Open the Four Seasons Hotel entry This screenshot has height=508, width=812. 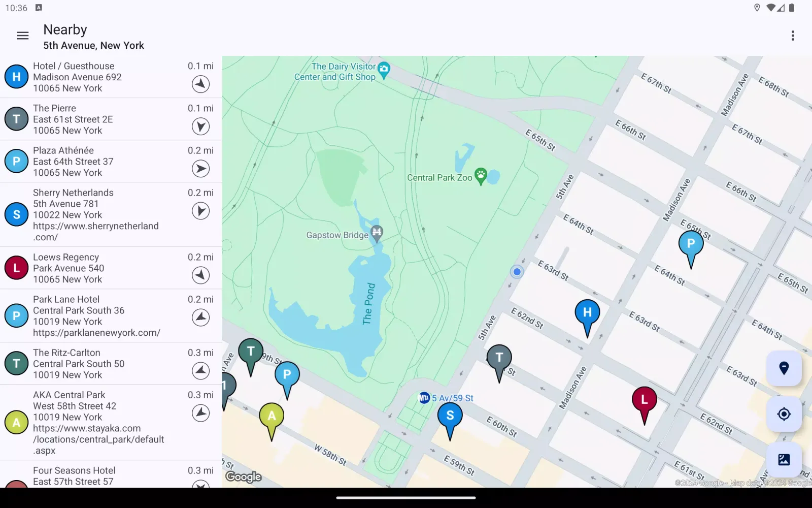pos(111,474)
